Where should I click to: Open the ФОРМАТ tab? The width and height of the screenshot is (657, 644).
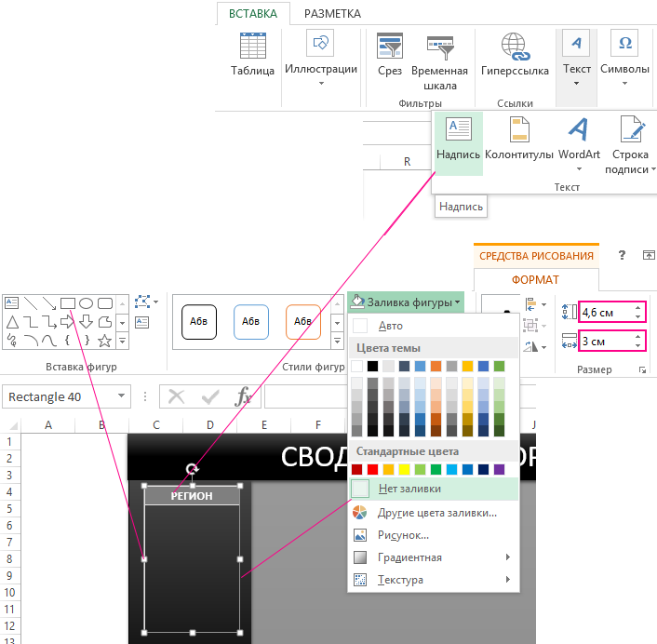(535, 279)
